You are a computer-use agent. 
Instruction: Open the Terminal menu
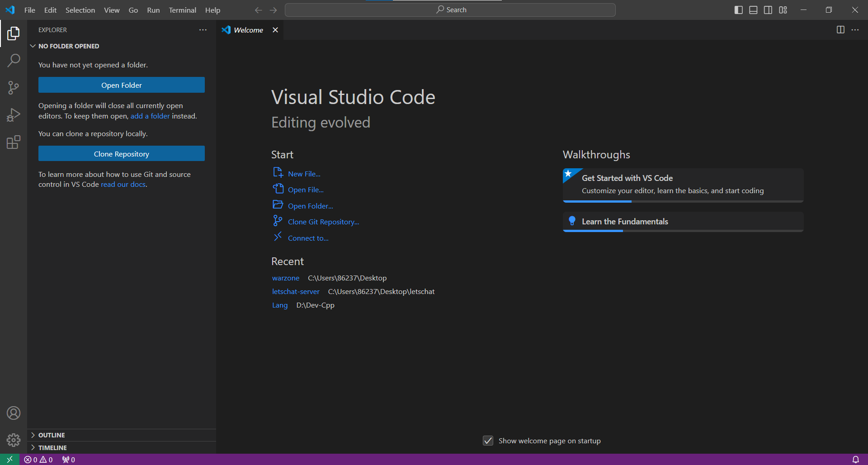pos(182,10)
